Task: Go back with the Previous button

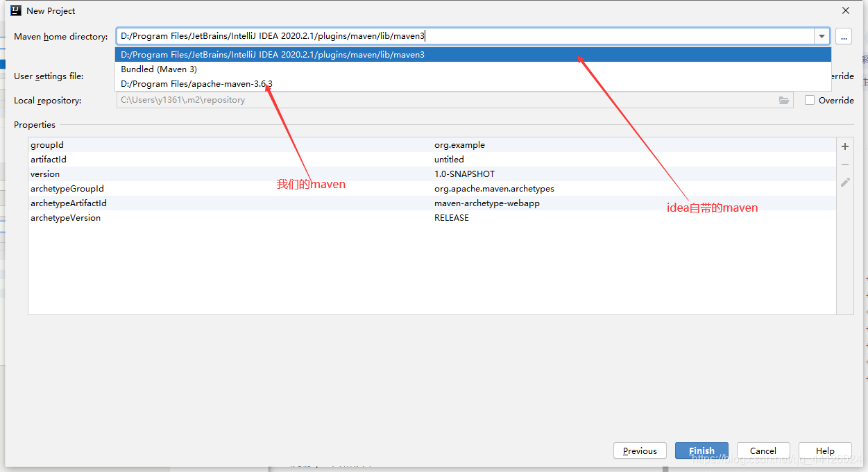Action: pyautogui.click(x=640, y=450)
